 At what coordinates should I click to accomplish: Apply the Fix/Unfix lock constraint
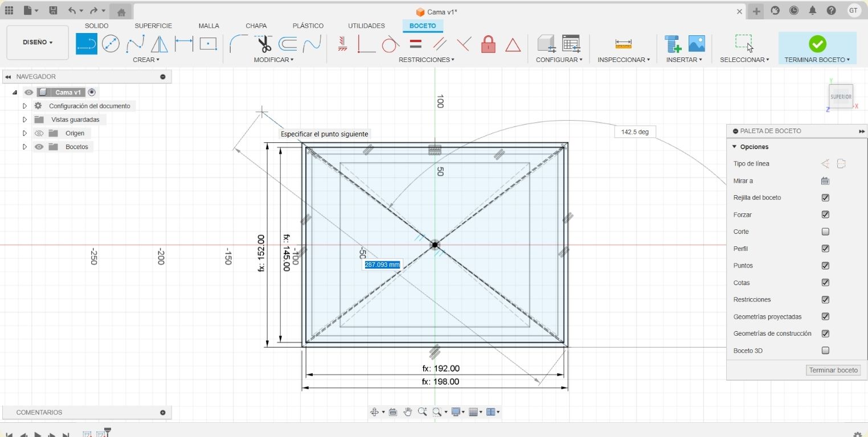click(x=488, y=44)
